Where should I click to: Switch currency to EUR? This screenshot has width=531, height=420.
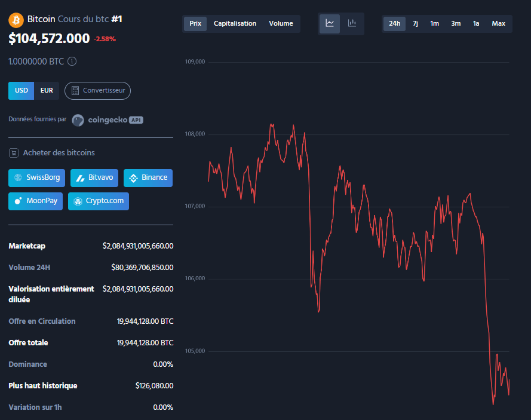47,90
